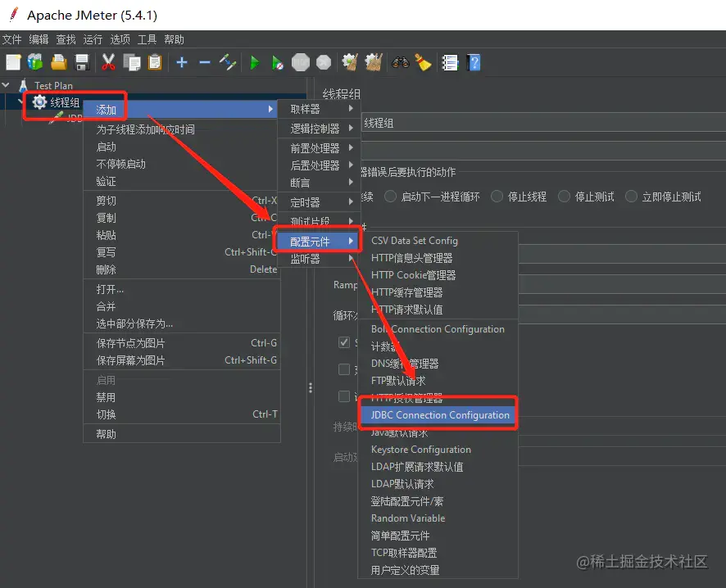Image resolution: width=726 pixels, height=588 pixels.
Task: Select 启动下一进程循环 radio button
Action: pyautogui.click(x=391, y=197)
